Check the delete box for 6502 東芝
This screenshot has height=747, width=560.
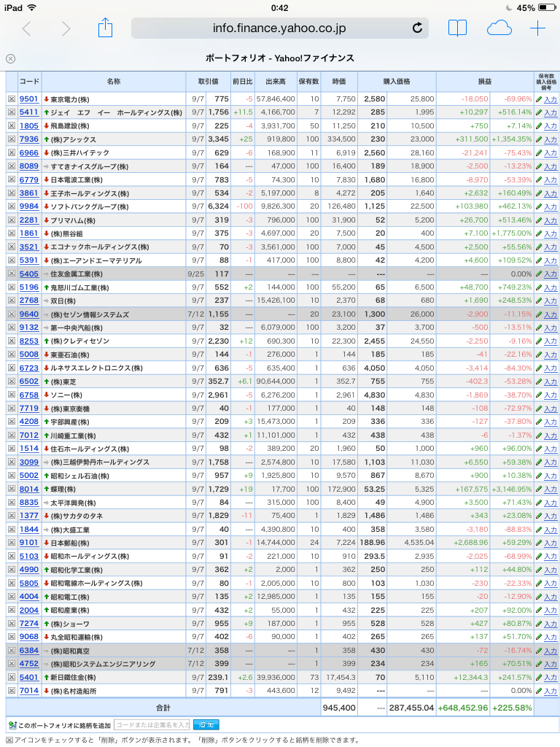11,382
